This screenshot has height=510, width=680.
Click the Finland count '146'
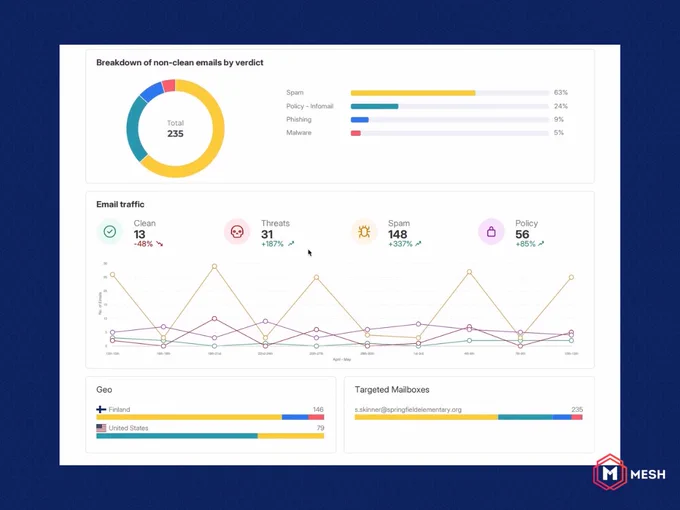click(x=318, y=409)
